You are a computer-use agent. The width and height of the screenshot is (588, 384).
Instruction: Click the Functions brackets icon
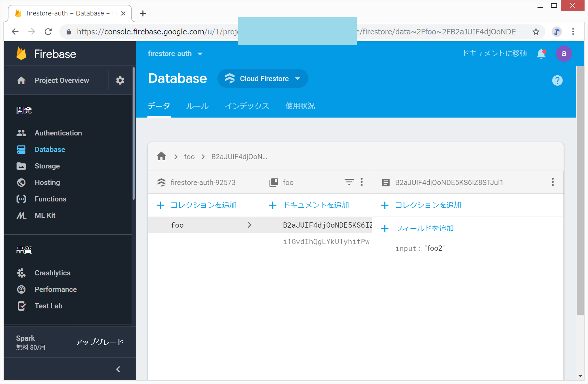click(21, 199)
